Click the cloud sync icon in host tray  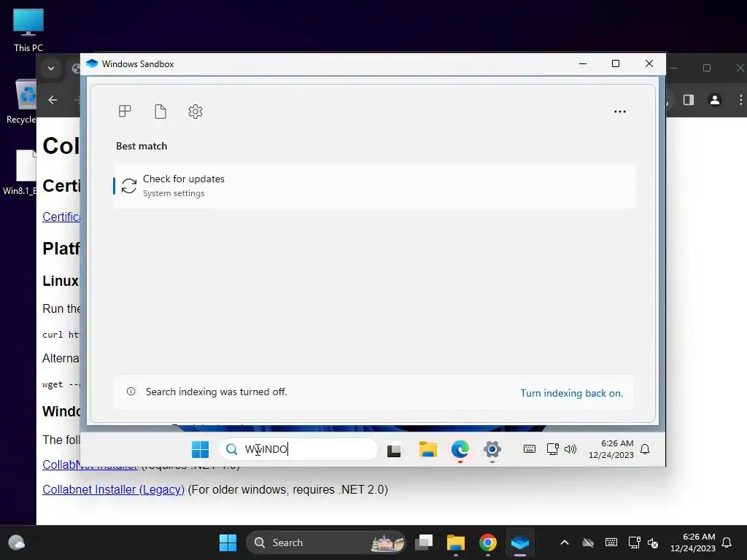pos(589,542)
